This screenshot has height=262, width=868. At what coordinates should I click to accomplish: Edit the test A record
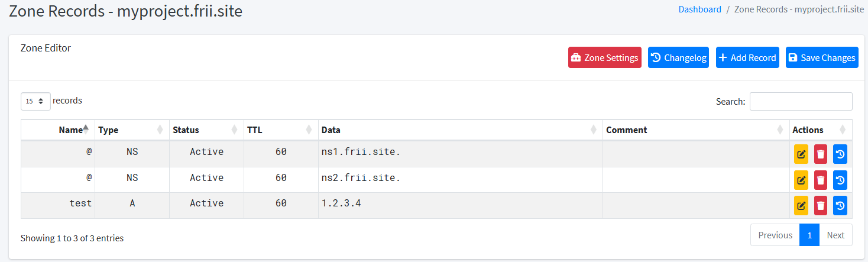click(801, 205)
